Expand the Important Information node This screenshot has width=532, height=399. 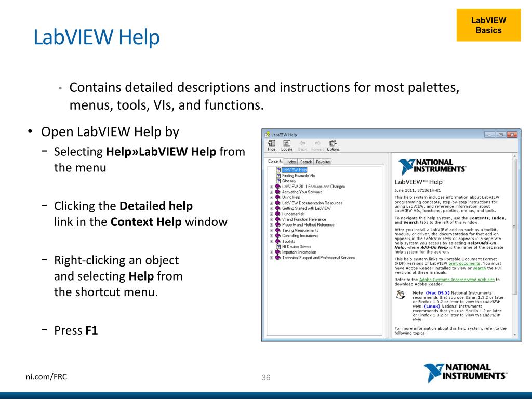[x=271, y=252]
